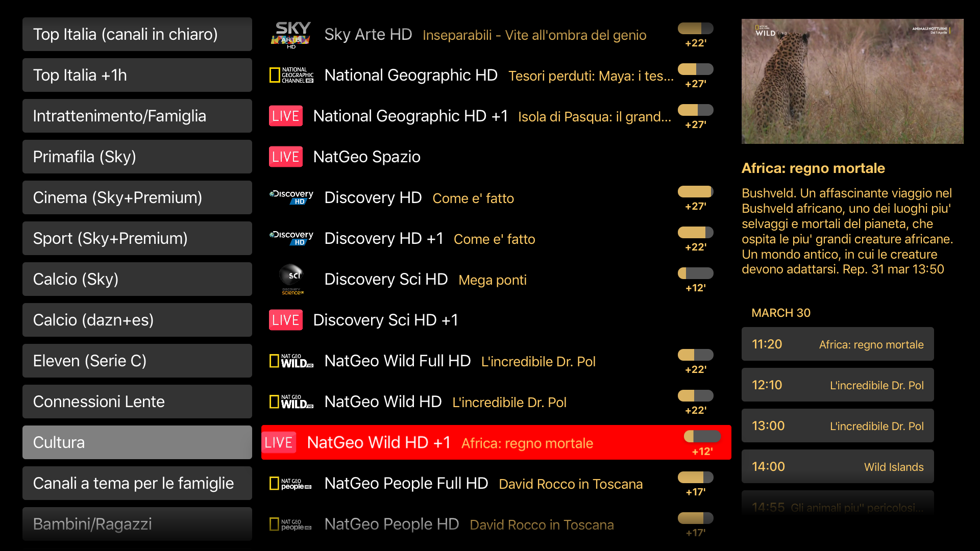The width and height of the screenshot is (980, 551).
Task: Click the Discovery HD channel logo
Action: pyautogui.click(x=291, y=197)
